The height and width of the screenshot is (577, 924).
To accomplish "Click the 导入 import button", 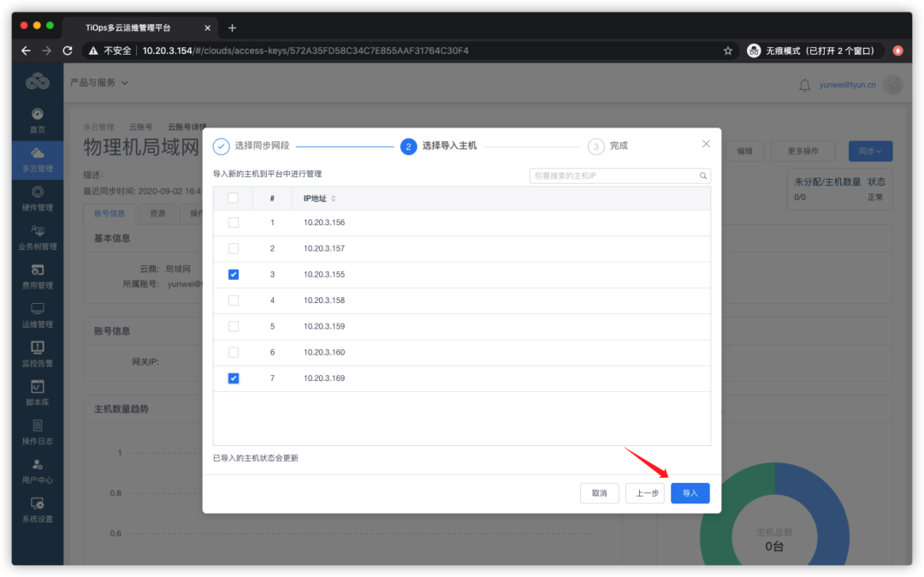I will 690,493.
